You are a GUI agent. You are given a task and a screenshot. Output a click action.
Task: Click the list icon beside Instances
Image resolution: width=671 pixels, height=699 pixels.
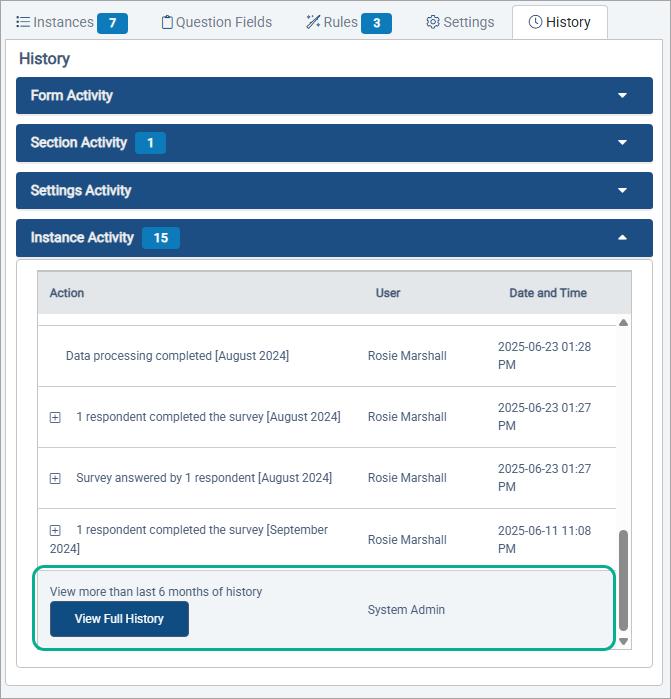[x=23, y=22]
